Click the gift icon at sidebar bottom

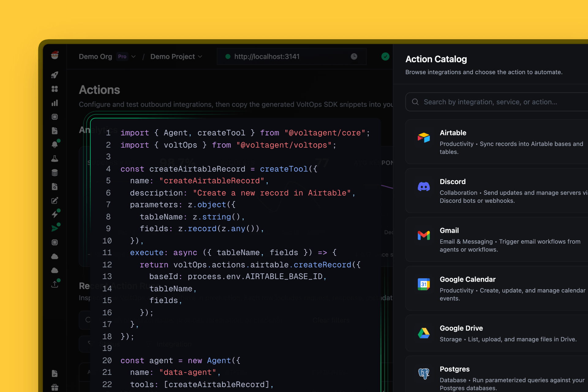click(x=55, y=387)
